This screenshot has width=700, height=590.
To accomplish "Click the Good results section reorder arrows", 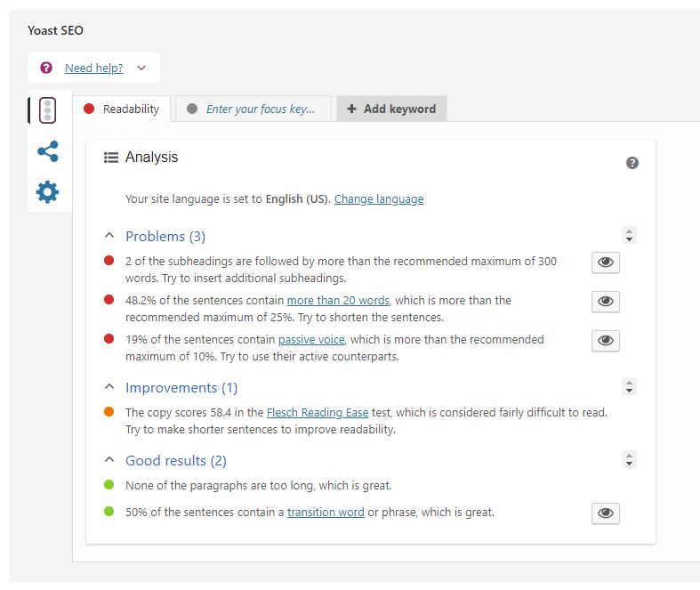I will 629,459.
